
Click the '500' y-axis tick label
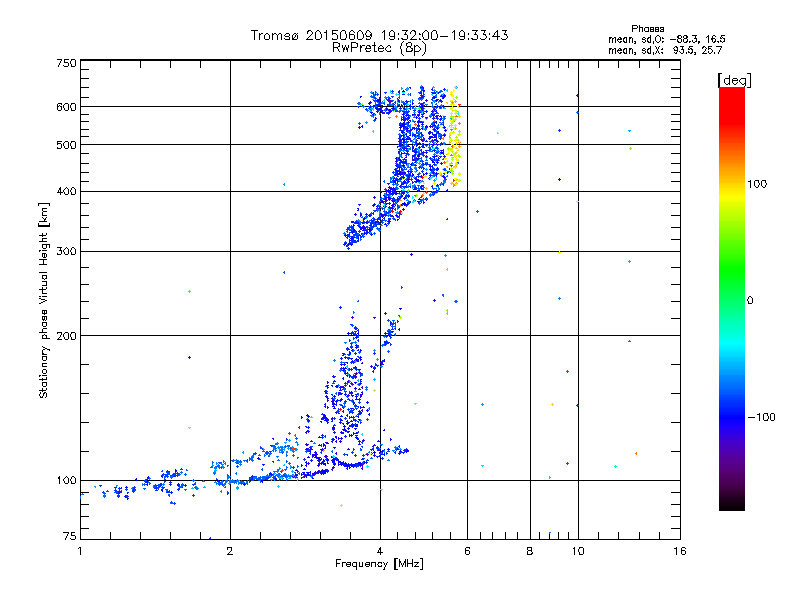click(x=66, y=145)
